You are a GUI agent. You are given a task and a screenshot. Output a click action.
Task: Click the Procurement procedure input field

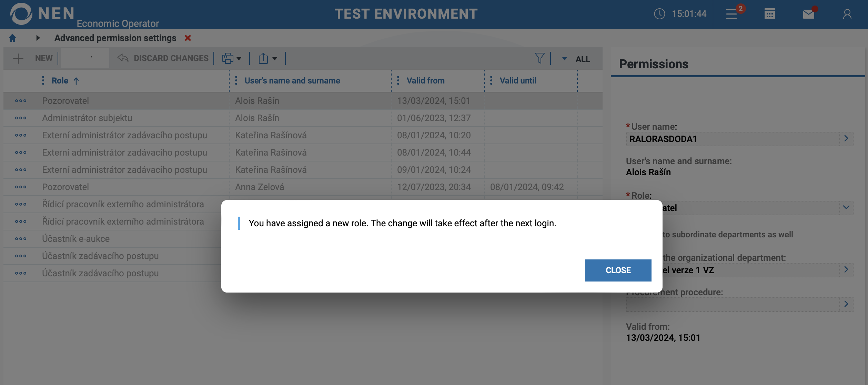tap(732, 304)
